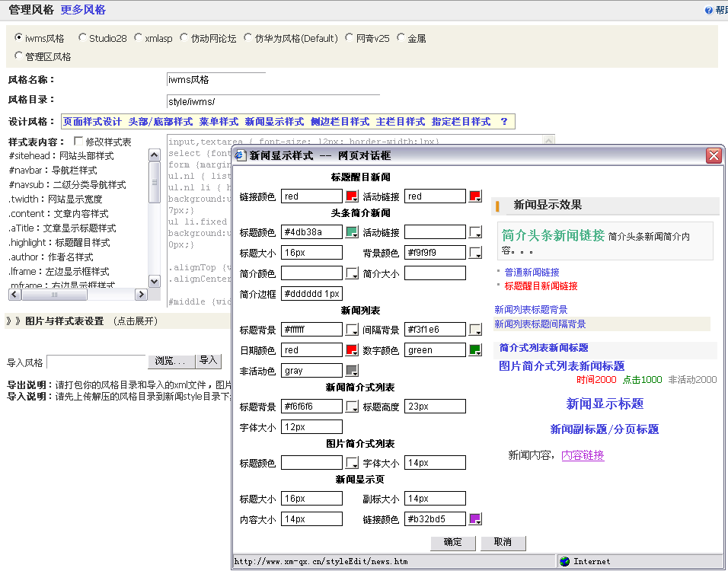The height and width of the screenshot is (571, 728).
Task: Open swatch beside 简介颜色 field
Action: pos(352,273)
